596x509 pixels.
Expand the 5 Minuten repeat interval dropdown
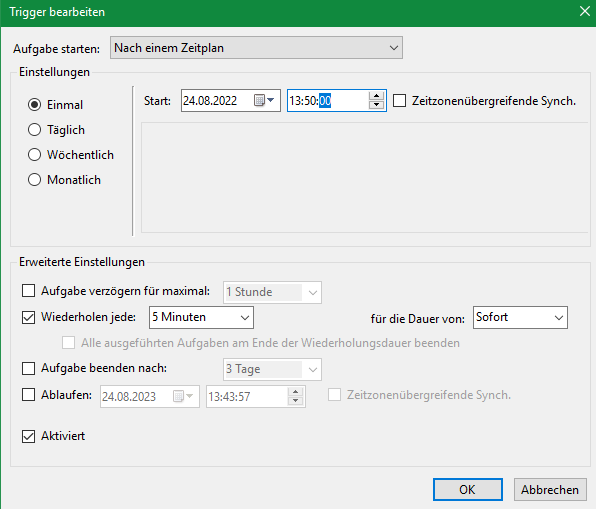tap(201, 317)
